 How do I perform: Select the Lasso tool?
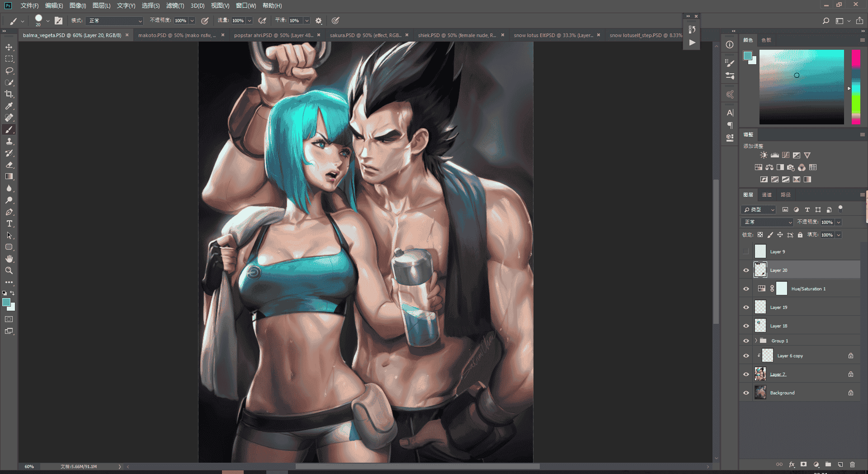pyautogui.click(x=9, y=71)
